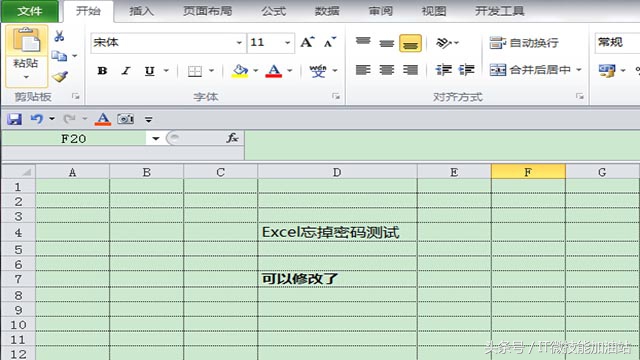Align text to middle vertically
The image size is (640, 360).
pyautogui.click(x=386, y=42)
